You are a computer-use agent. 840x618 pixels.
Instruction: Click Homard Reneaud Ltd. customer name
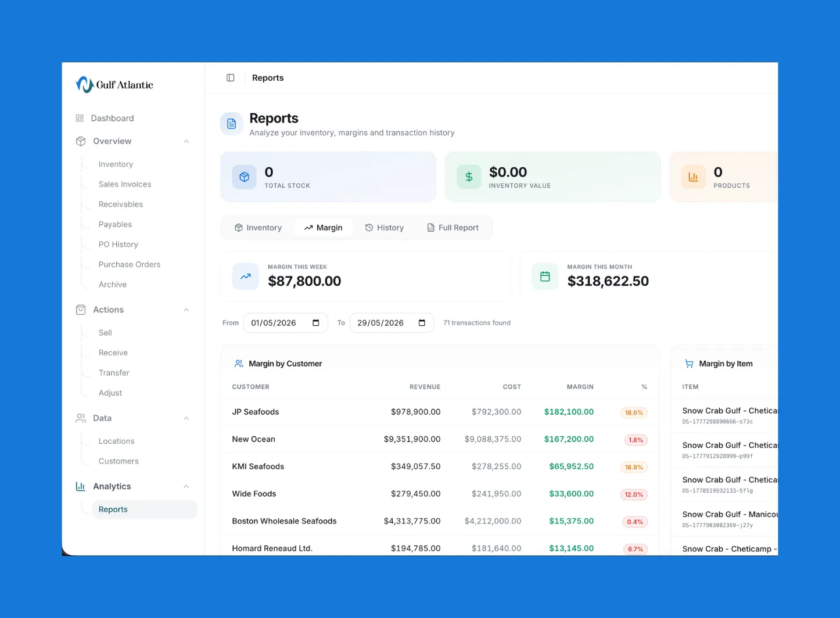[x=272, y=548]
